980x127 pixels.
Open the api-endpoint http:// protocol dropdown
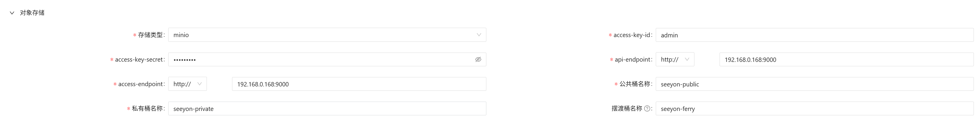coord(675,60)
